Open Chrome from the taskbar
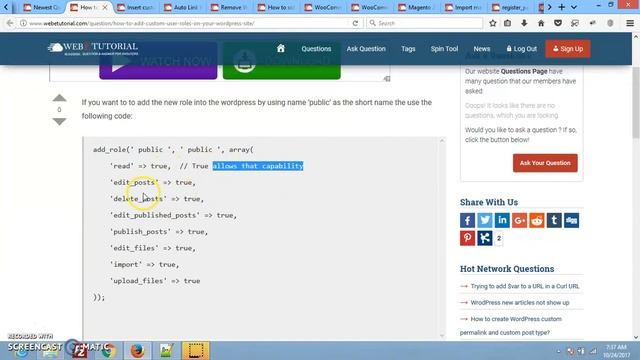This screenshot has width=640, height=360. [108, 351]
